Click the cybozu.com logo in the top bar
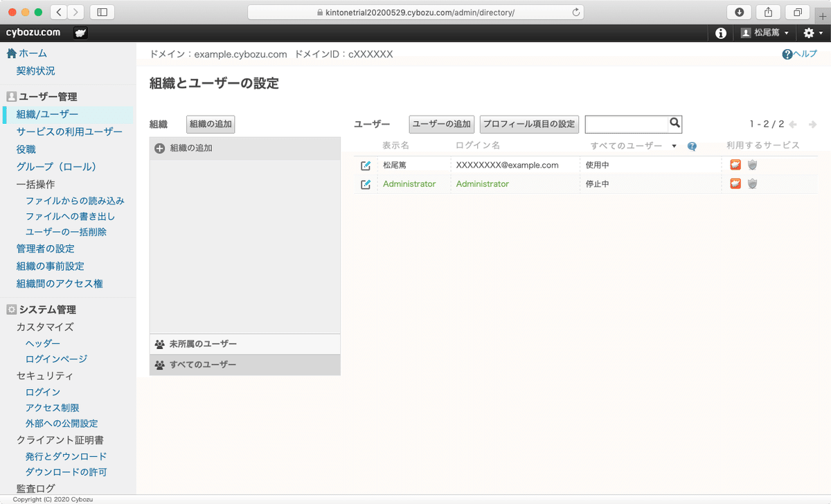Image resolution: width=831 pixels, height=504 pixels. (33, 32)
